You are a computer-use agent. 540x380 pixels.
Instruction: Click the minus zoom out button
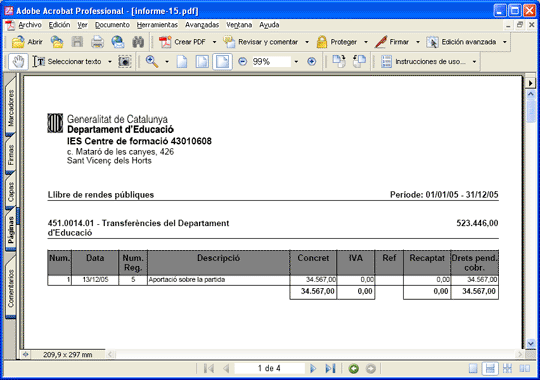242,62
